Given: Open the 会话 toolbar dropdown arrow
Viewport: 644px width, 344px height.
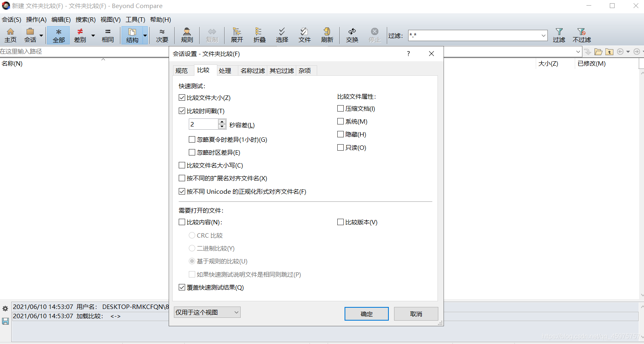Looking at the screenshot, I should tap(41, 35).
